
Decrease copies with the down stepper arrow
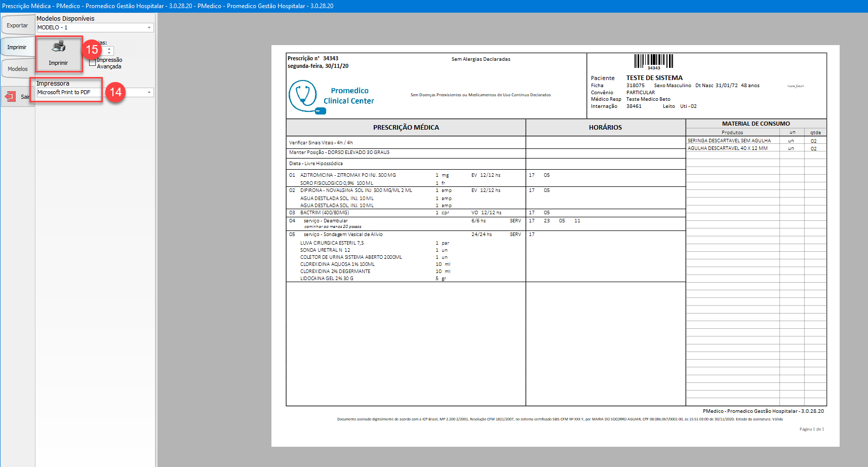tap(109, 53)
